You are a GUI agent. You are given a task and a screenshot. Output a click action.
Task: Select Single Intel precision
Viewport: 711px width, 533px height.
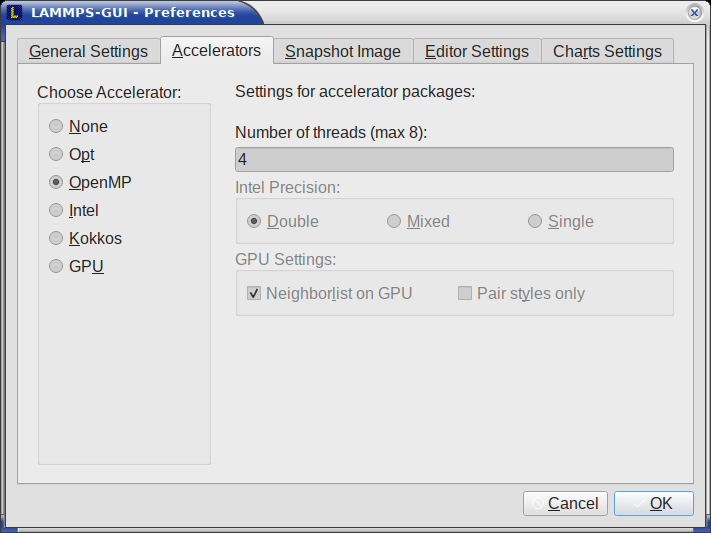pyautogui.click(x=560, y=221)
